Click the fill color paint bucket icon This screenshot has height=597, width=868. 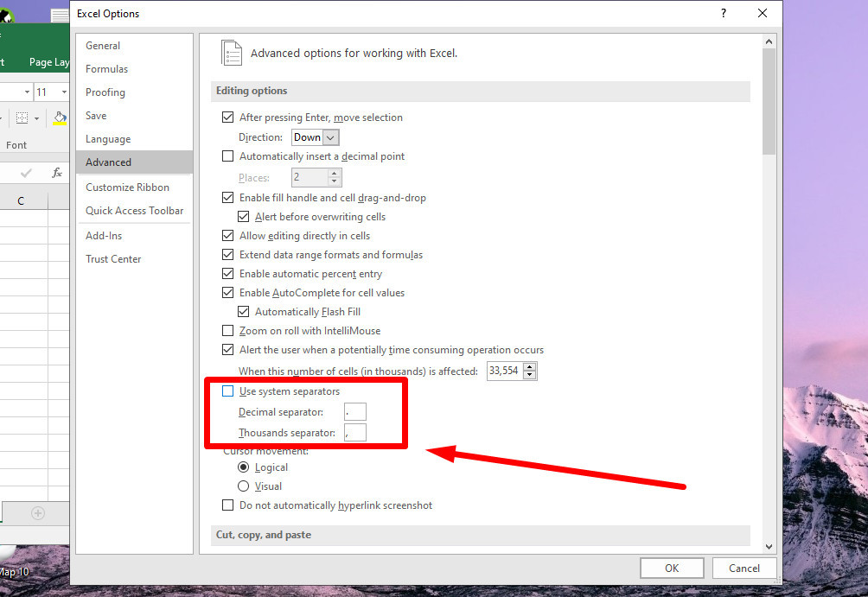(59, 117)
